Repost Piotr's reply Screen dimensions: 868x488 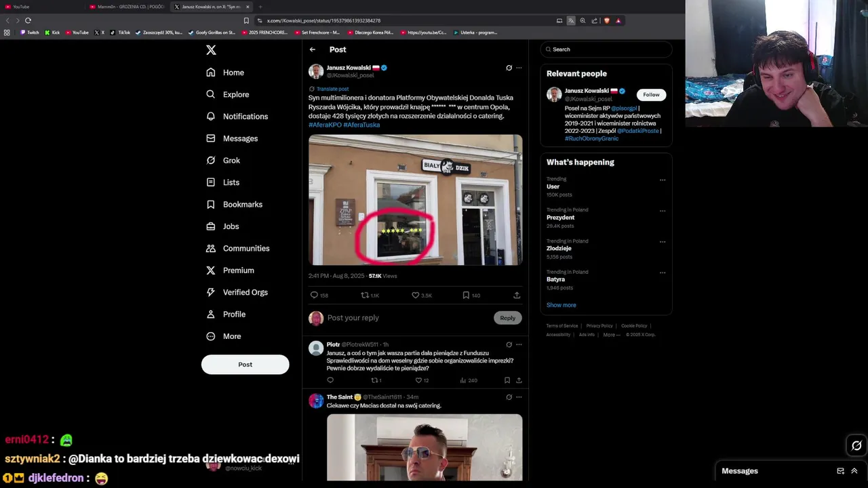(x=374, y=380)
